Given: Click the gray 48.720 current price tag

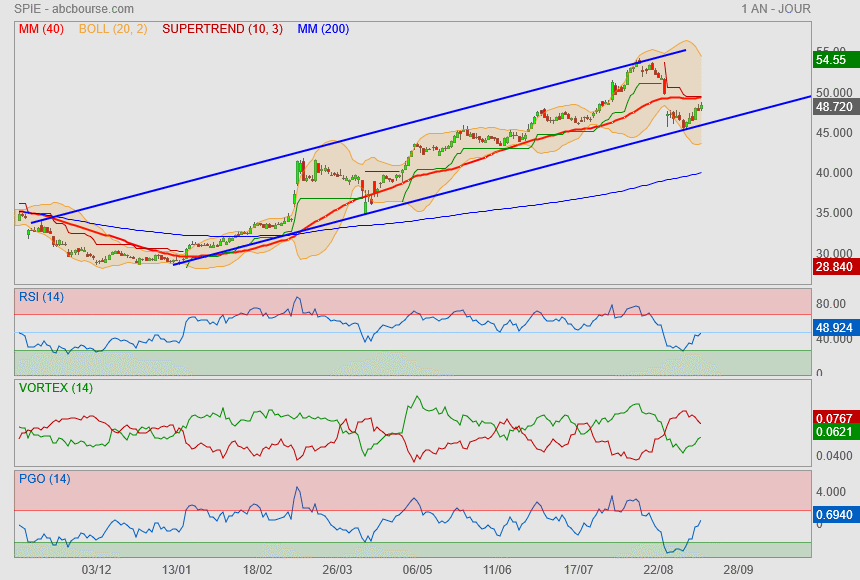Looking at the screenshot, I should coord(833,106).
